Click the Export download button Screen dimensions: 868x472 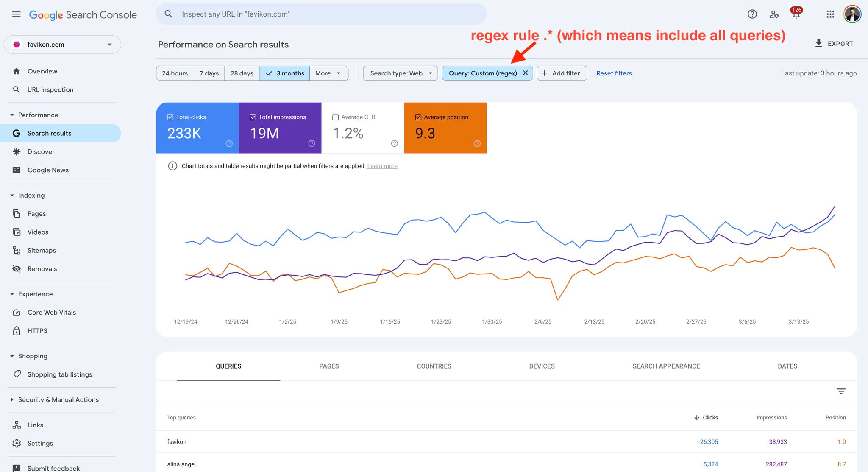tap(833, 44)
